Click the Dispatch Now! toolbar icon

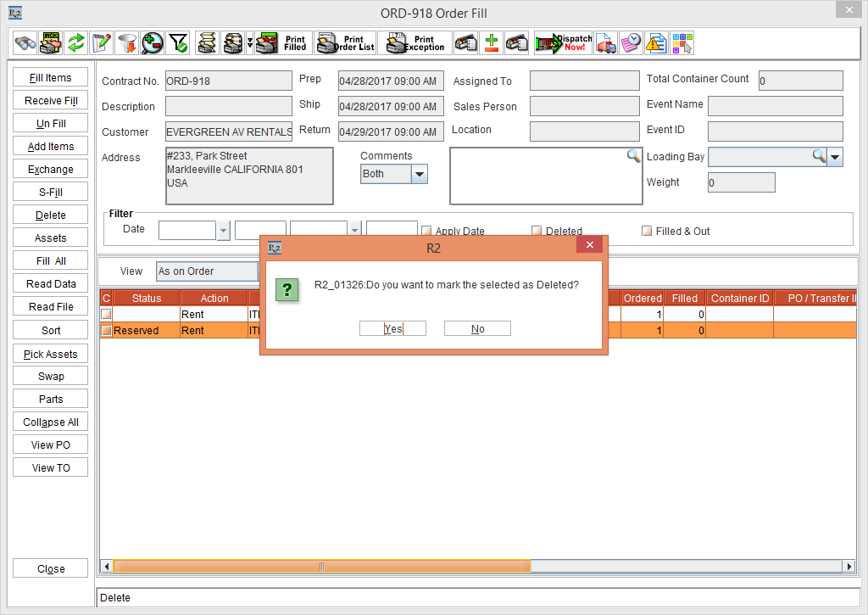point(563,42)
